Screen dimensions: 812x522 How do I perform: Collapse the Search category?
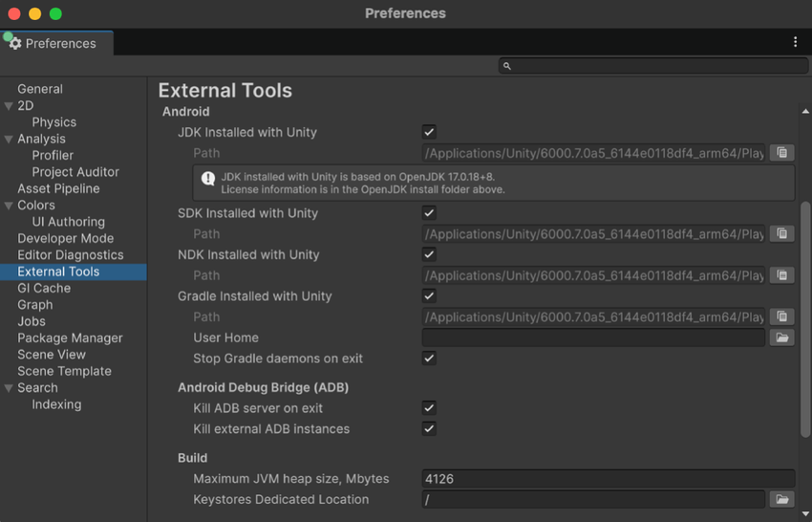point(9,388)
